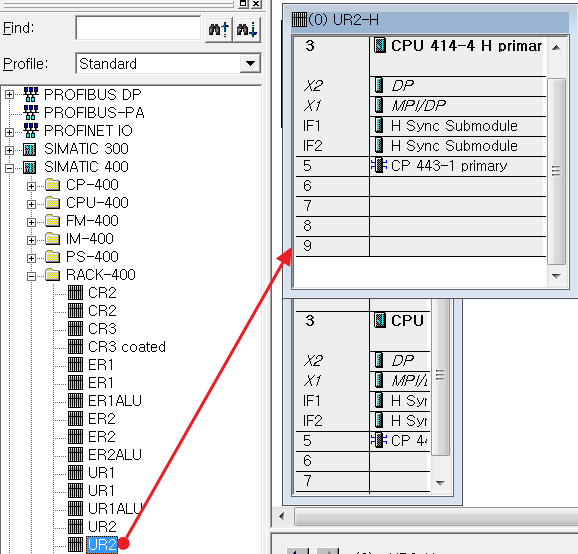Select the highlighted UR2-H rack item
578x554 pixels.
102,544
